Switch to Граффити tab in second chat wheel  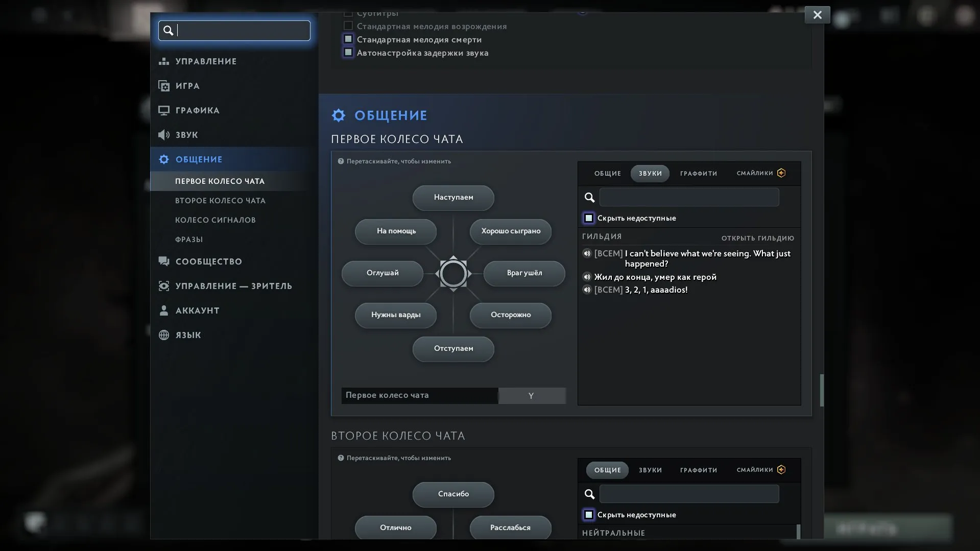pos(699,470)
